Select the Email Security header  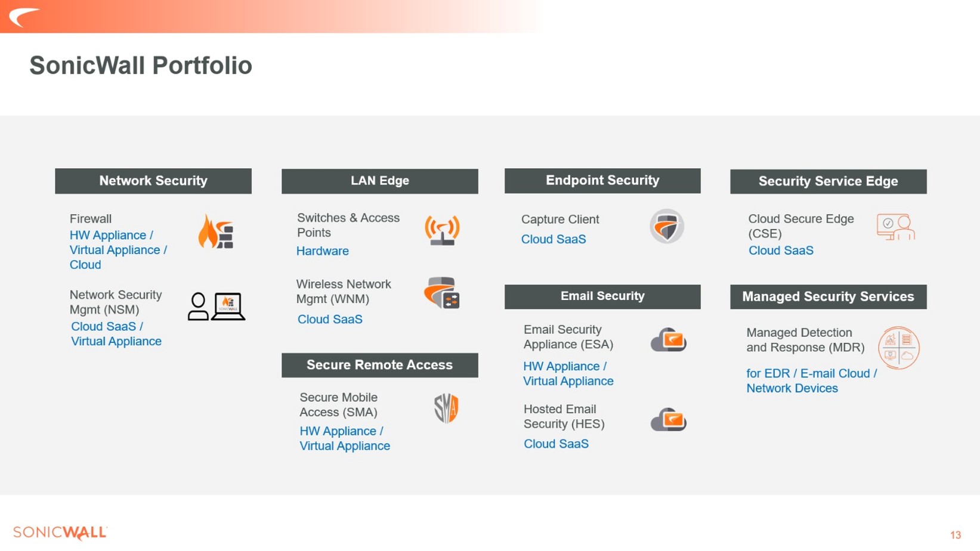602,296
